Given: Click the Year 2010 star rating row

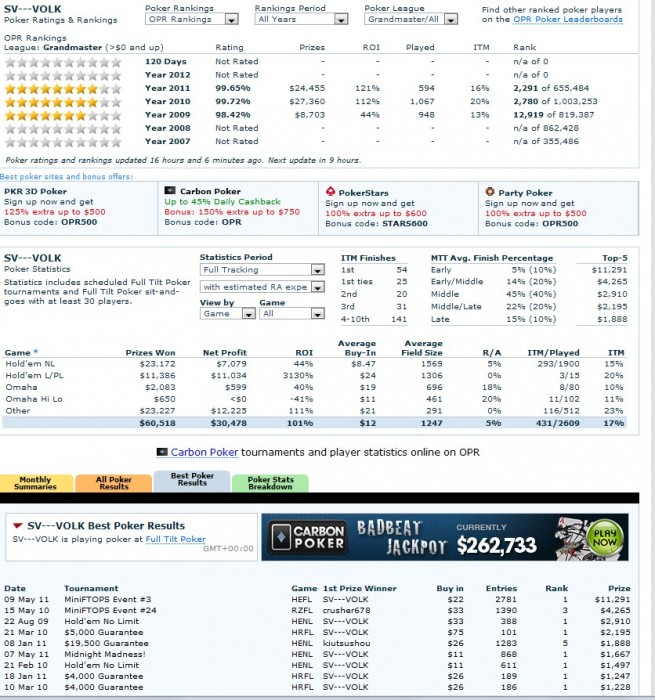Looking at the screenshot, I should [63, 102].
